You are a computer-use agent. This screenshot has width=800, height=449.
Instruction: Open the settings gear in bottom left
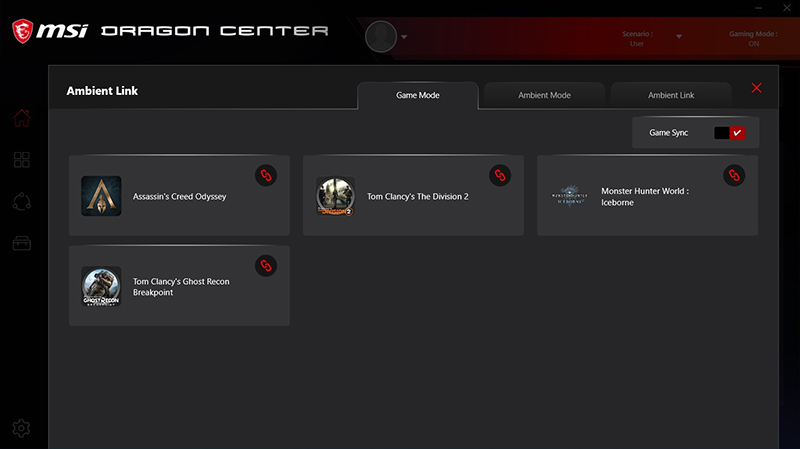[x=21, y=428]
